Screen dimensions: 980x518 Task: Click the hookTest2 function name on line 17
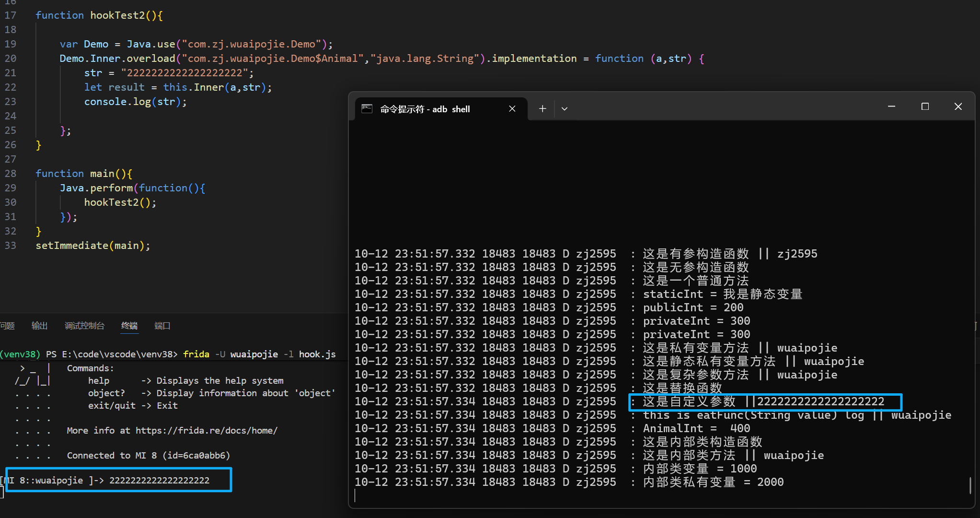pyautogui.click(x=117, y=15)
